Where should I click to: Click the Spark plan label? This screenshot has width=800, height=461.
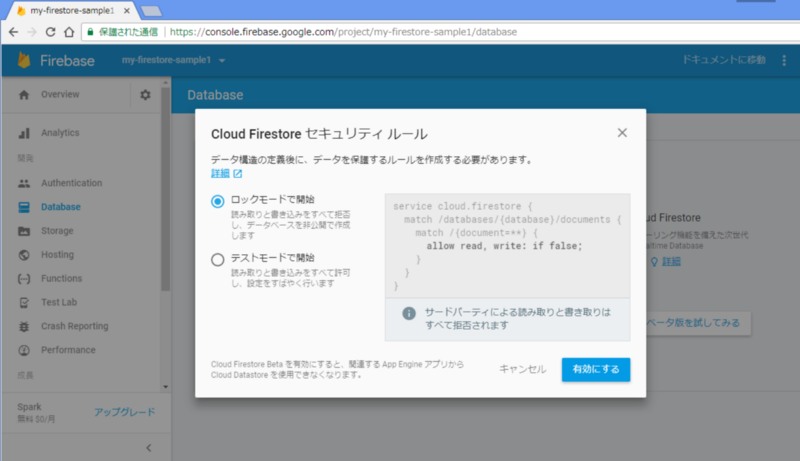(x=29, y=407)
